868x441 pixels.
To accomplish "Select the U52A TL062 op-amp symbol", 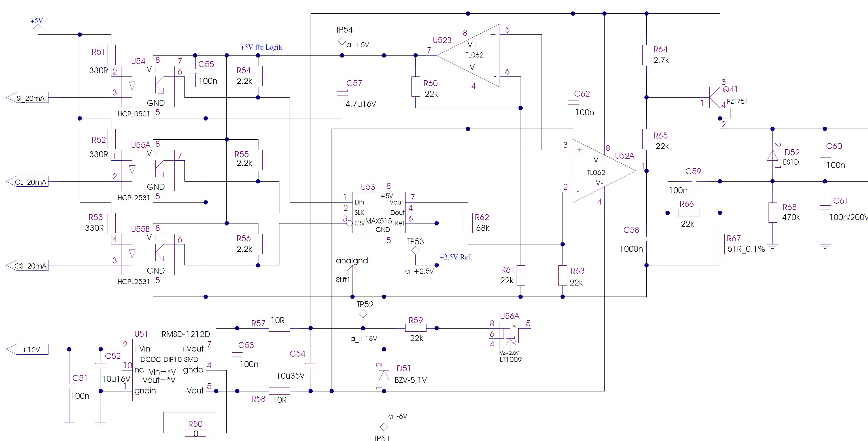I will click(x=604, y=171).
